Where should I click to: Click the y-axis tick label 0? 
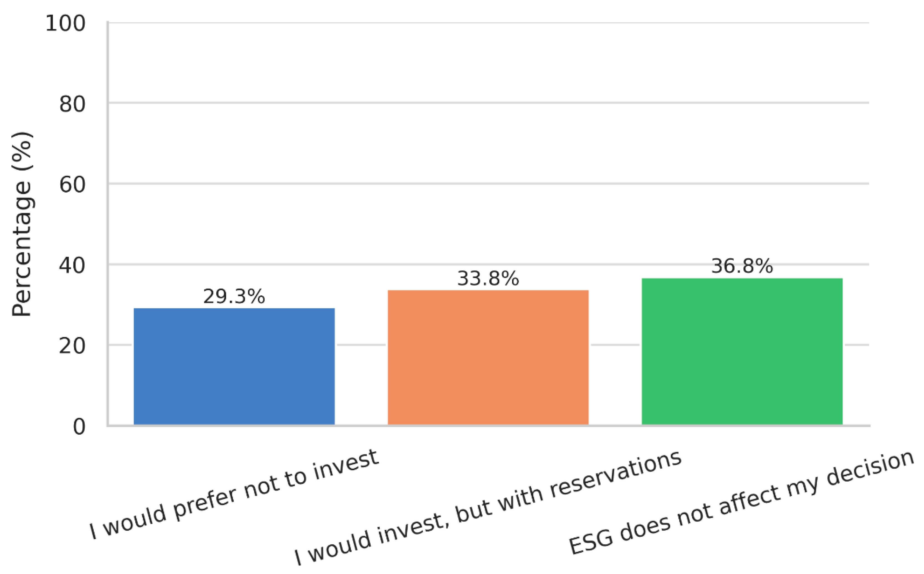[x=79, y=427]
